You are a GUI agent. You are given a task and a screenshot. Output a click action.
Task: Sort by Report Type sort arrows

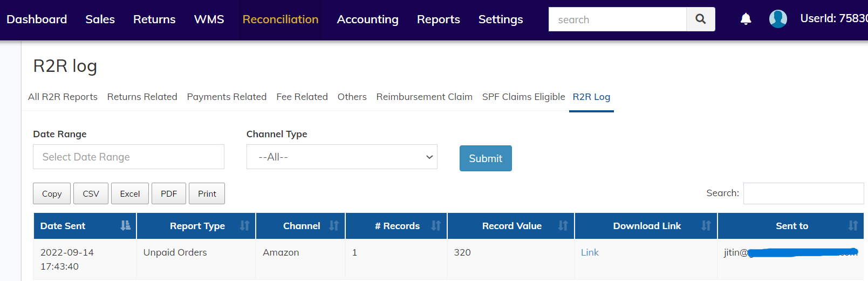tap(244, 225)
